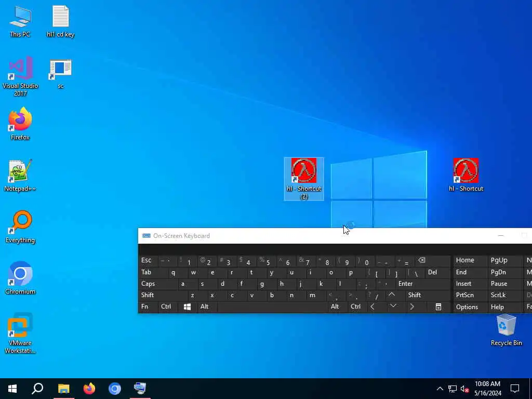Click the Backspace key on On-Screen Keyboard
Viewport: 532px width, 399px height.
point(433,260)
